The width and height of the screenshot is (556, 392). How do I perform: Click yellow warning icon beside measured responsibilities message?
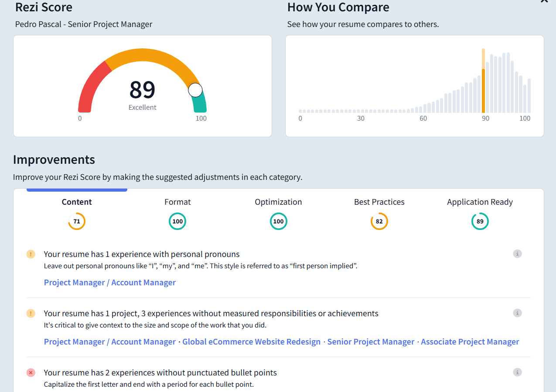pyautogui.click(x=31, y=313)
